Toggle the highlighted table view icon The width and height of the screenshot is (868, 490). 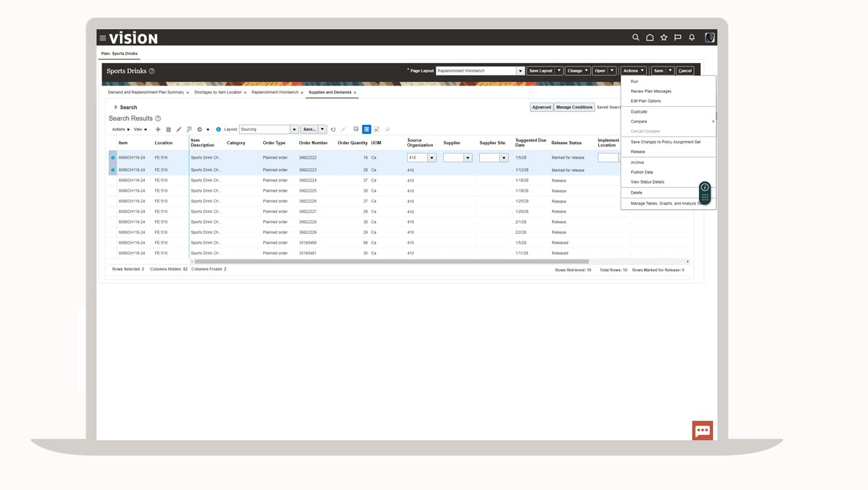coord(366,128)
